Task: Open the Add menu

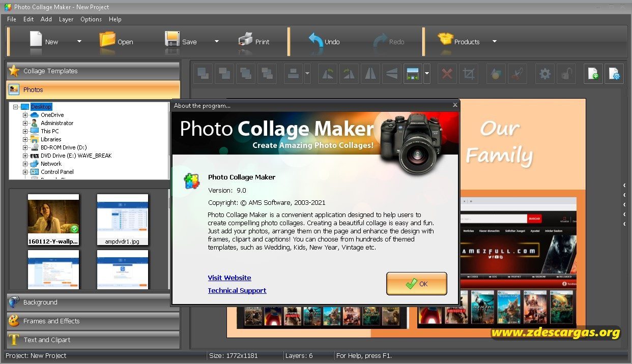Action: point(46,19)
